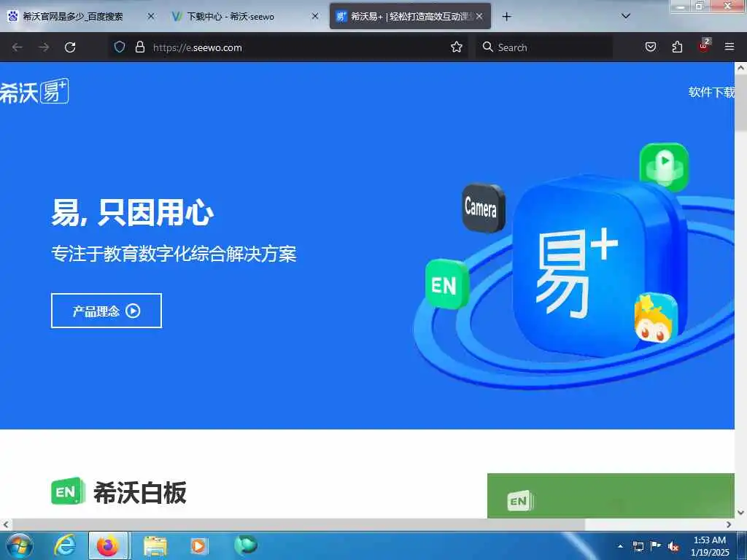Screen dimensions: 747x560
Task: Close the 下载中心 tab
Action: click(315, 16)
